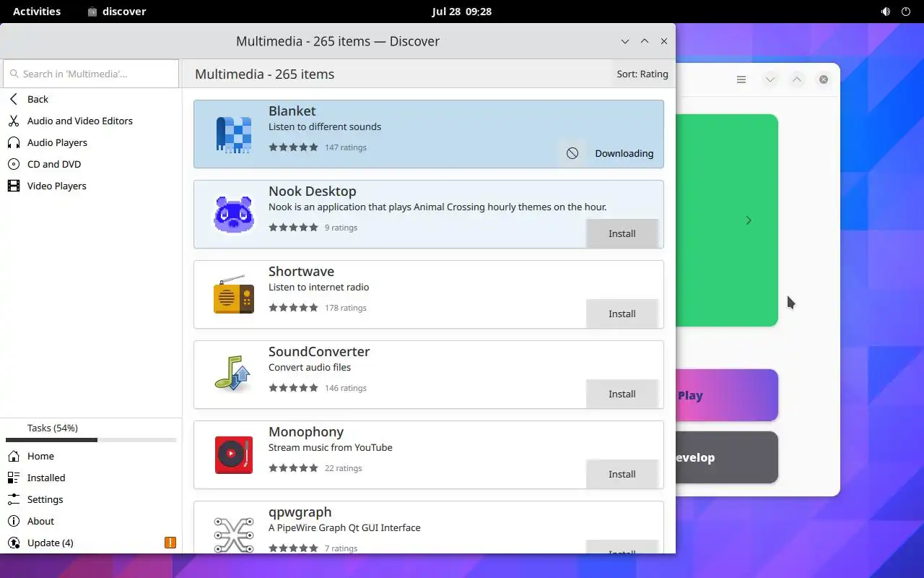
Task: Click up chevron in background window header
Action: pos(797,79)
